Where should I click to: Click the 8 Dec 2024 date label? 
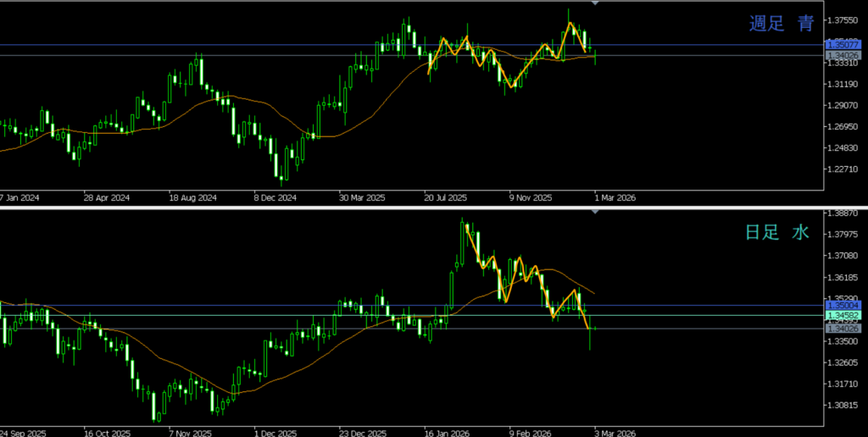[275, 197]
